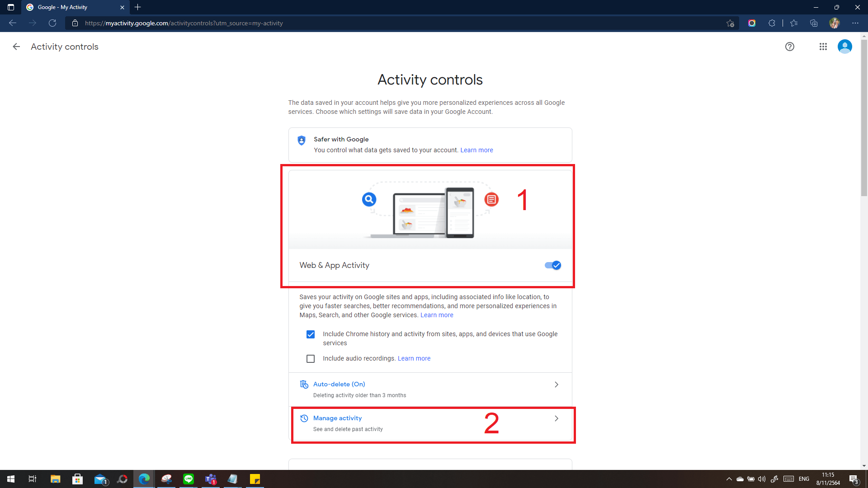Image resolution: width=868 pixels, height=488 pixels.
Task: Click the Safer with Google shield icon
Action: point(302,141)
